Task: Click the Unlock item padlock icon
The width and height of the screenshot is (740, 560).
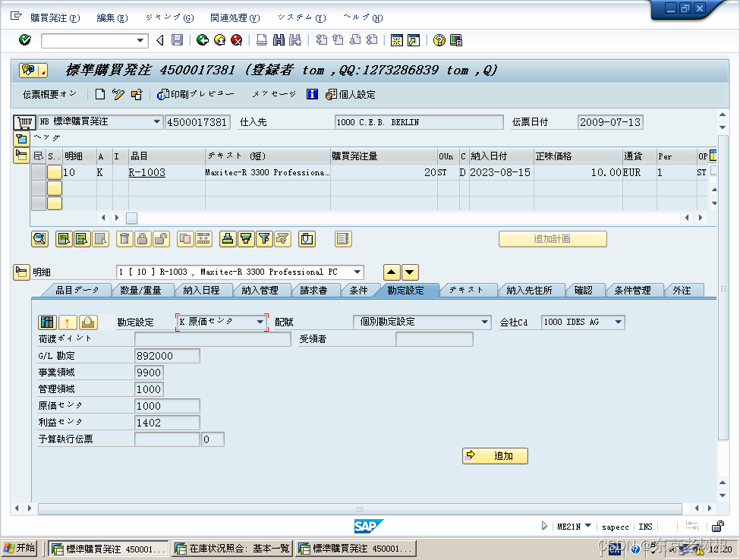Action: pos(160,239)
